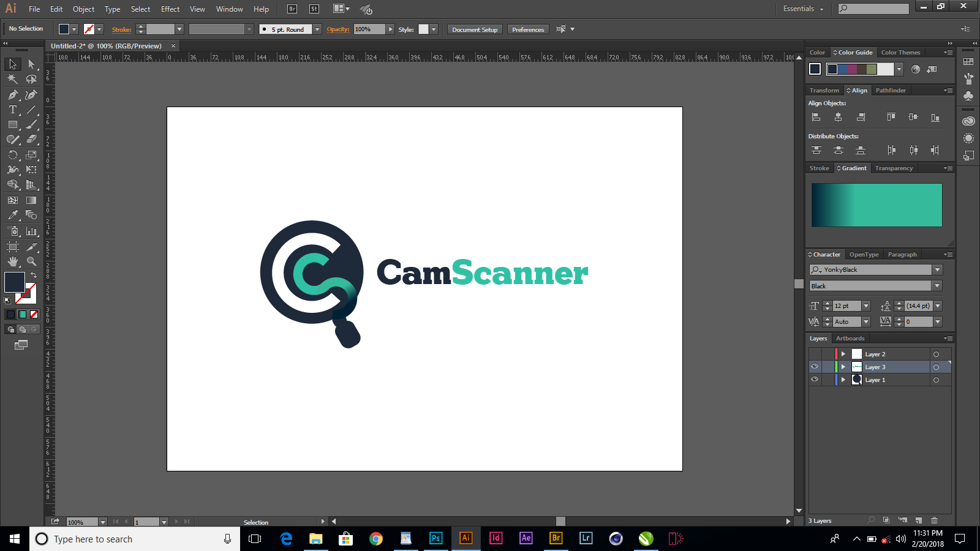Click the Opacity 100% input field
Screen dimensions: 980x551
coord(369,29)
